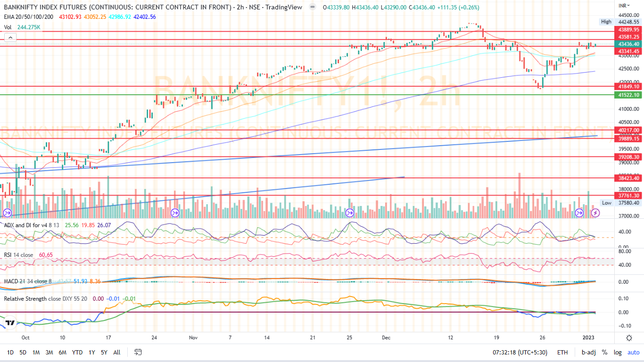Image resolution: width=644 pixels, height=362 pixels.
Task: Click the Dec date axis label
Action: [x=386, y=338]
